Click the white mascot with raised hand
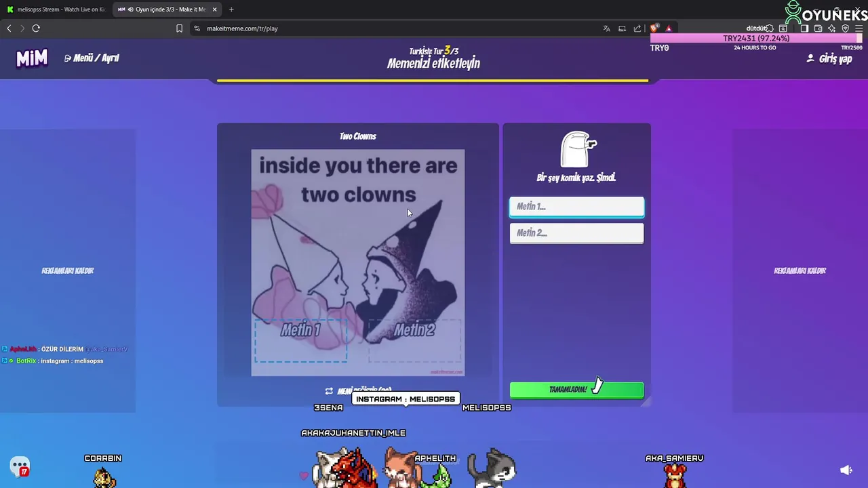868x488 pixels. click(578, 149)
